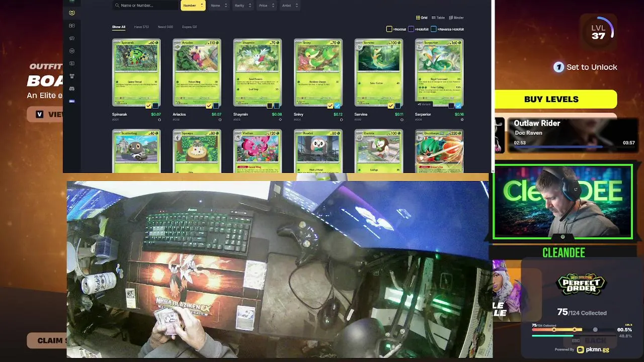Viewport: 644px width, 362px height.
Task: Click the +1 Variant badge on Serperior
Action: (x=424, y=104)
